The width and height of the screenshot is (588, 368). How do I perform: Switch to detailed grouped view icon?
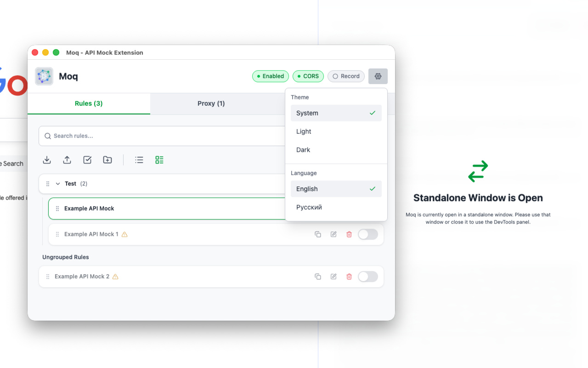coord(159,160)
